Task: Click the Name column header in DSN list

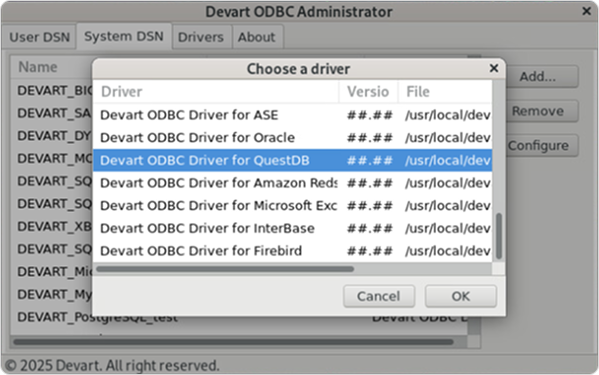Action: 52,67
